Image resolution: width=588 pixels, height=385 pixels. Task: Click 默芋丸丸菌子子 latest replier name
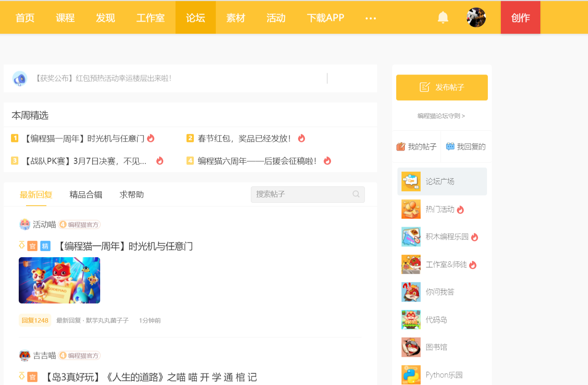107,321
